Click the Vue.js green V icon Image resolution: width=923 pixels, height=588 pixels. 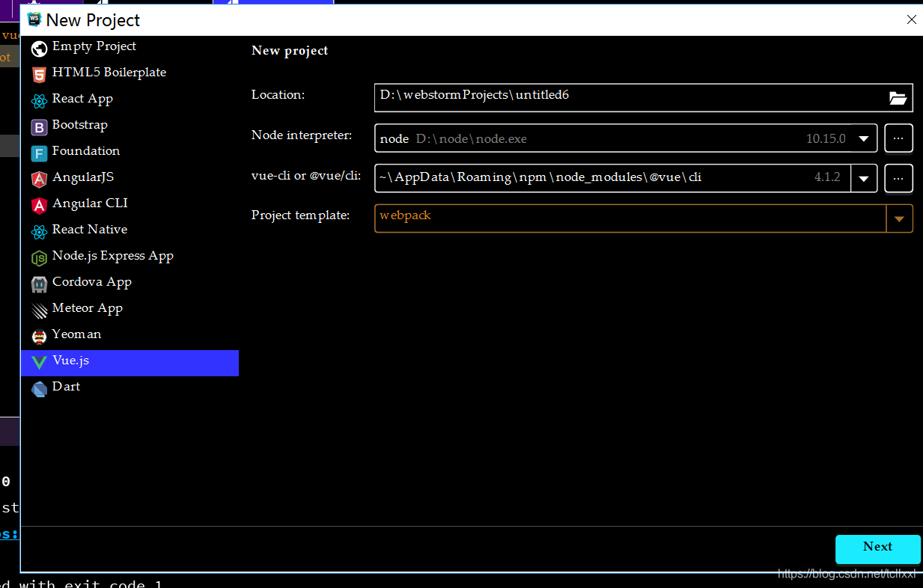[x=39, y=363]
